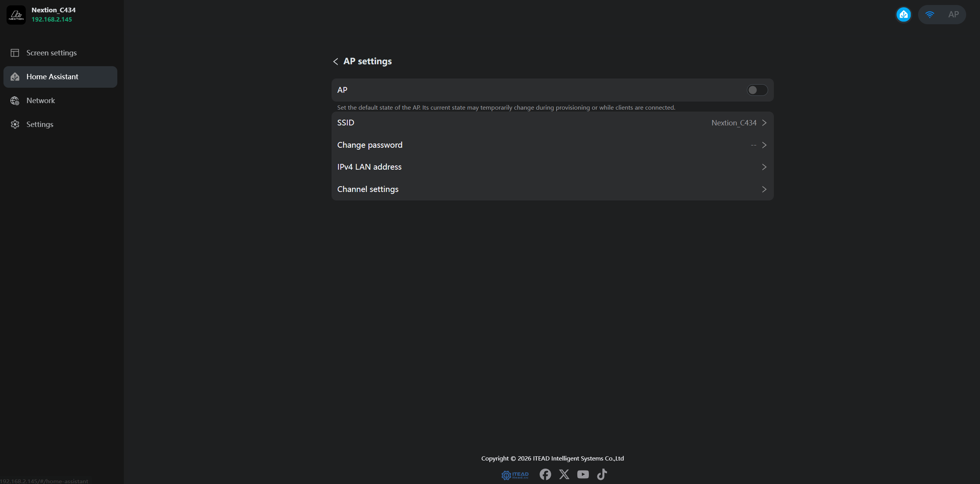Expand the Channel settings row chevron

point(764,189)
